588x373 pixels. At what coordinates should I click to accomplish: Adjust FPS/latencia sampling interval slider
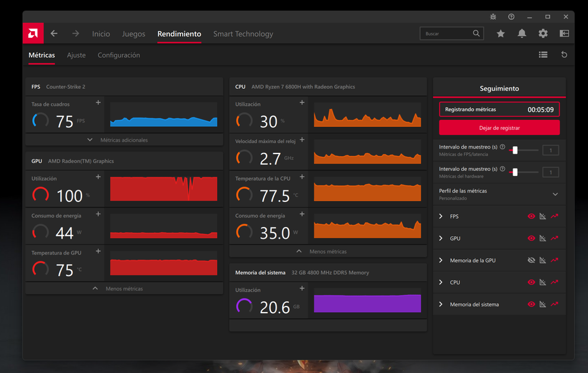click(515, 150)
